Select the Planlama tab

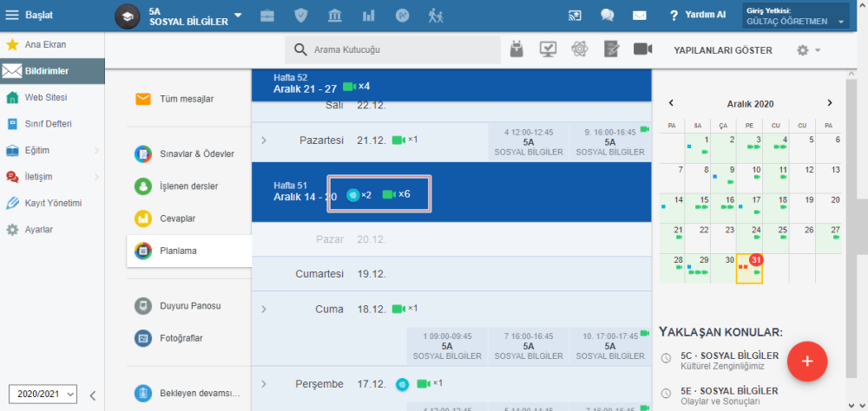(x=189, y=251)
